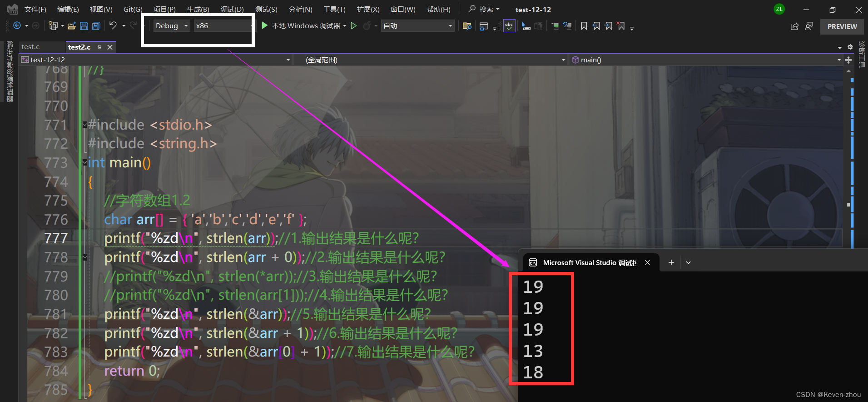
Task: Open the 视图(V) menu
Action: [x=101, y=9]
